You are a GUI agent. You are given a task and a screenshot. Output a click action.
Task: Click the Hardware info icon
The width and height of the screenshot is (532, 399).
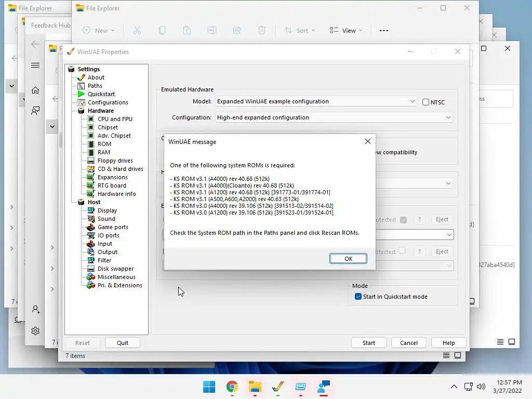coord(90,194)
